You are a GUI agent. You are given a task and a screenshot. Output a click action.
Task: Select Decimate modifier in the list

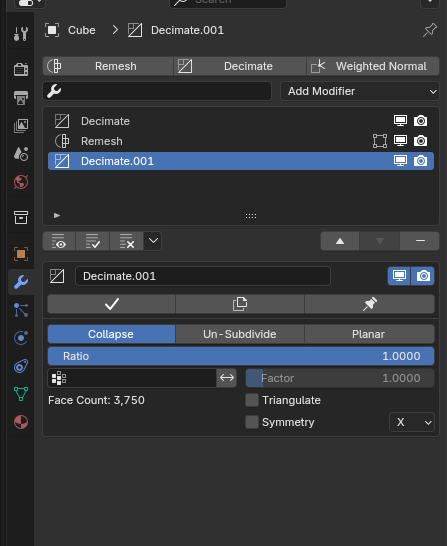click(x=241, y=121)
